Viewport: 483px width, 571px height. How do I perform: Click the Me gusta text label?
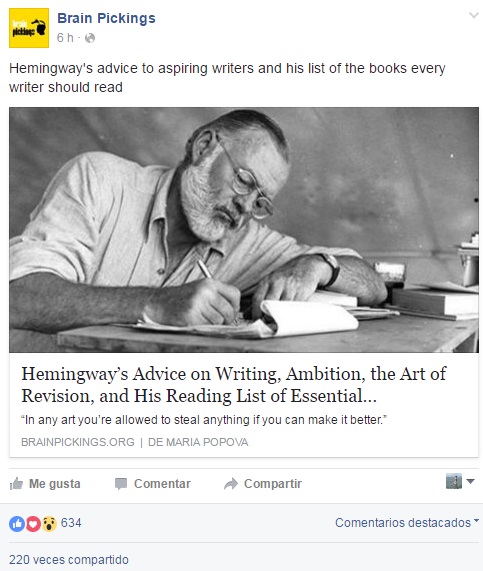tap(55, 484)
